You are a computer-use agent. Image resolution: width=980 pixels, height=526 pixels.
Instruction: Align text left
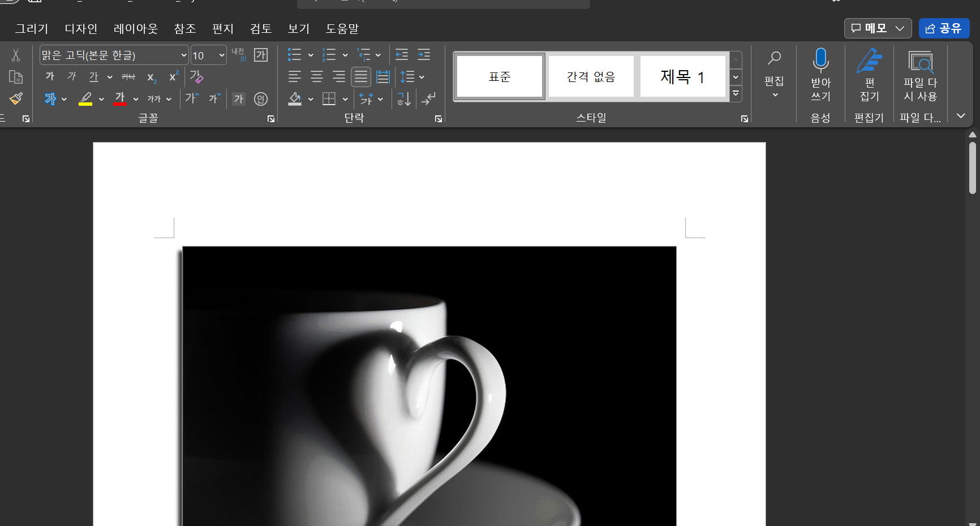pyautogui.click(x=295, y=76)
